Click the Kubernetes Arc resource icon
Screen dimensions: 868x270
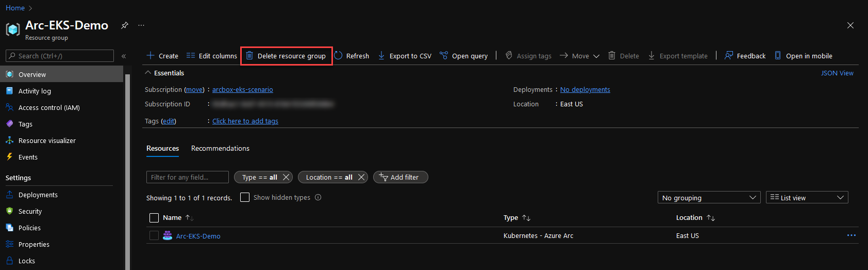pos(168,235)
